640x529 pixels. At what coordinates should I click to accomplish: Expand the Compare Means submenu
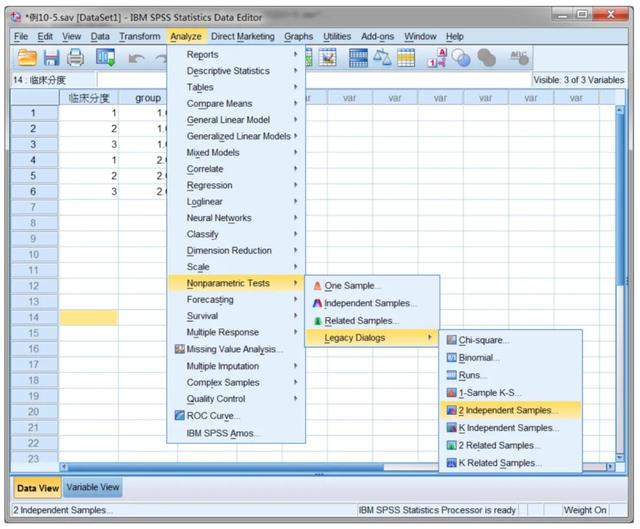pyautogui.click(x=236, y=103)
